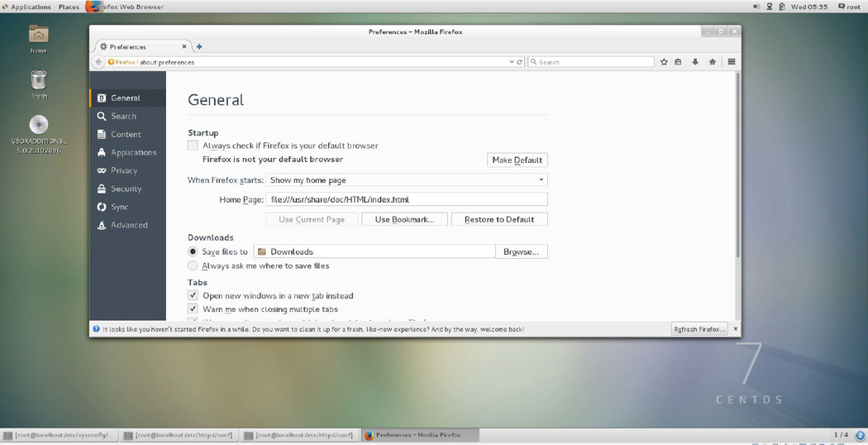Open a new tab with plus button
This screenshot has height=445, width=868.
click(199, 46)
